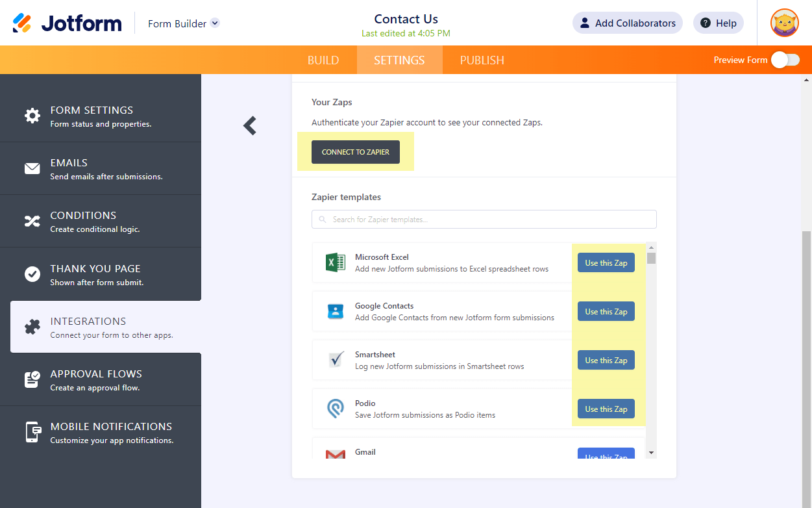This screenshot has height=508, width=812.
Task: Click the Conditions shuffle-arrows icon
Action: click(32, 222)
